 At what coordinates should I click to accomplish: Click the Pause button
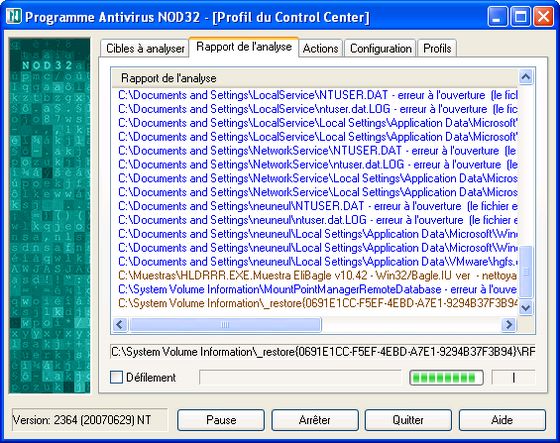pos(221,420)
